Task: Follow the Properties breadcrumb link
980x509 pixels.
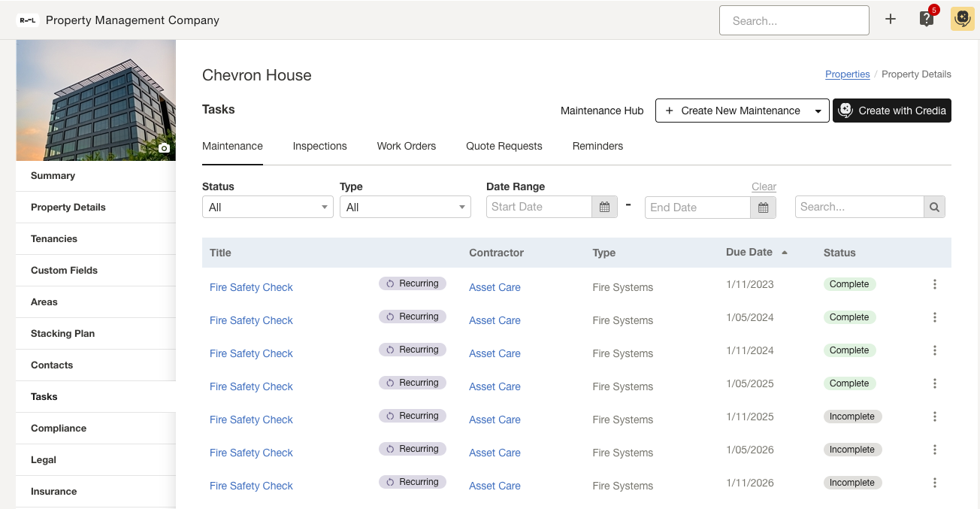Action: (x=847, y=74)
